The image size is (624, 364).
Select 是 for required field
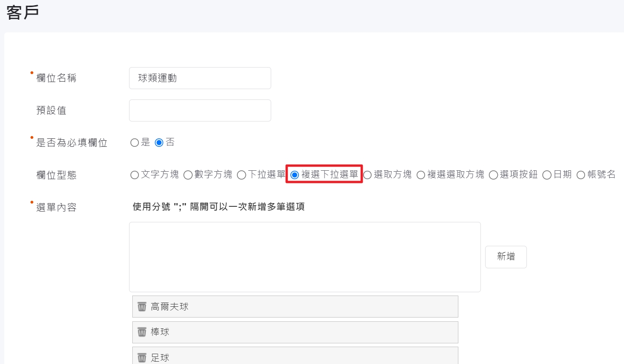[135, 143]
